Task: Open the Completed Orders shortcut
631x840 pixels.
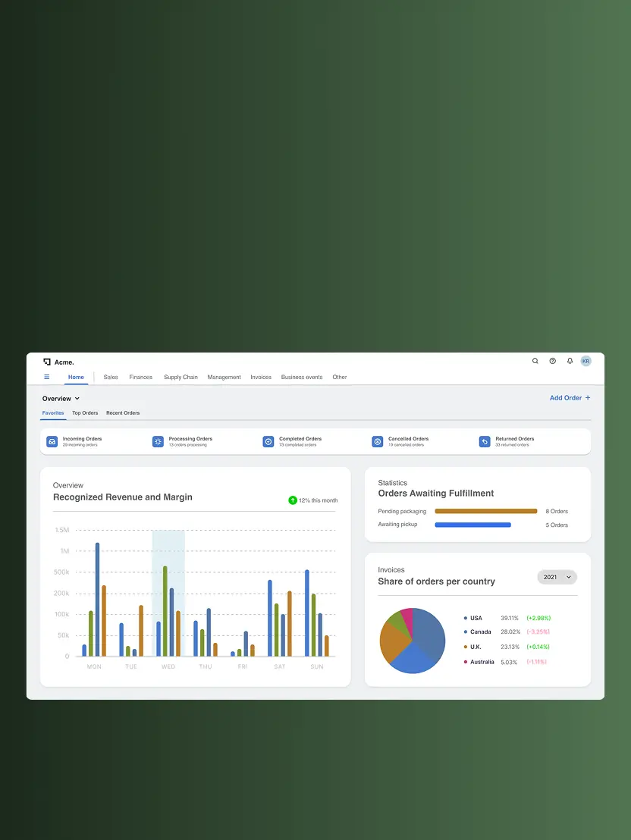Action: coord(293,441)
